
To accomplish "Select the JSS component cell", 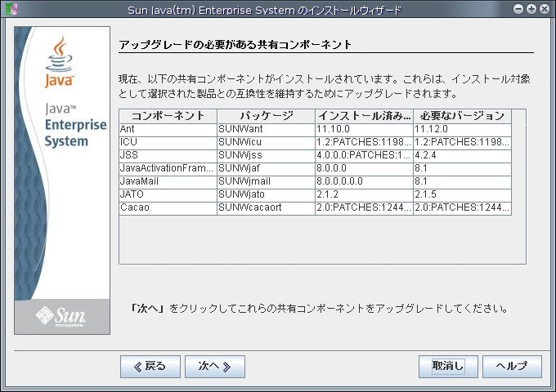I will coord(168,155).
